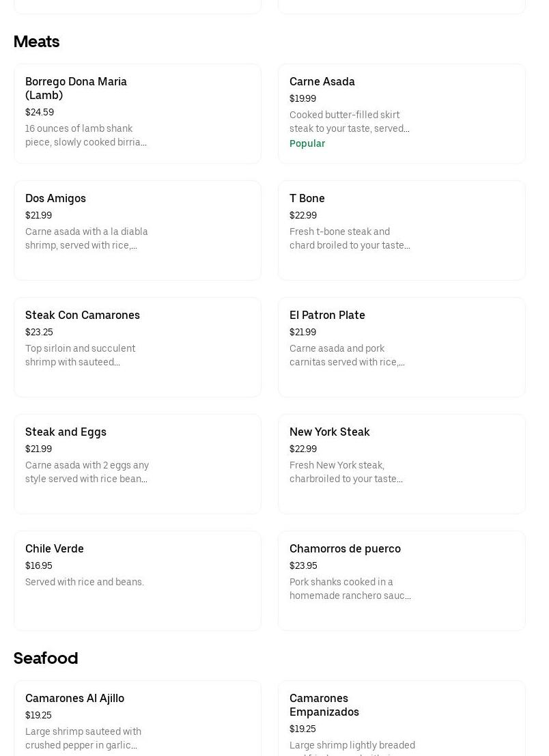Click "Served with rice and beans" description
Image resolution: width=549 pixels, height=756 pixels.
[85, 582]
